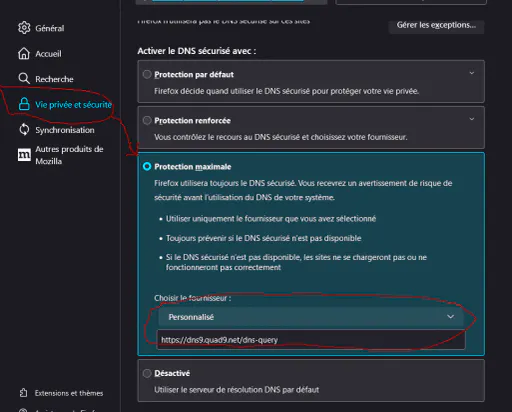Image resolution: width=512 pixels, height=412 pixels.
Task: Click the Vie privée lock icon
Action: pos(24,104)
